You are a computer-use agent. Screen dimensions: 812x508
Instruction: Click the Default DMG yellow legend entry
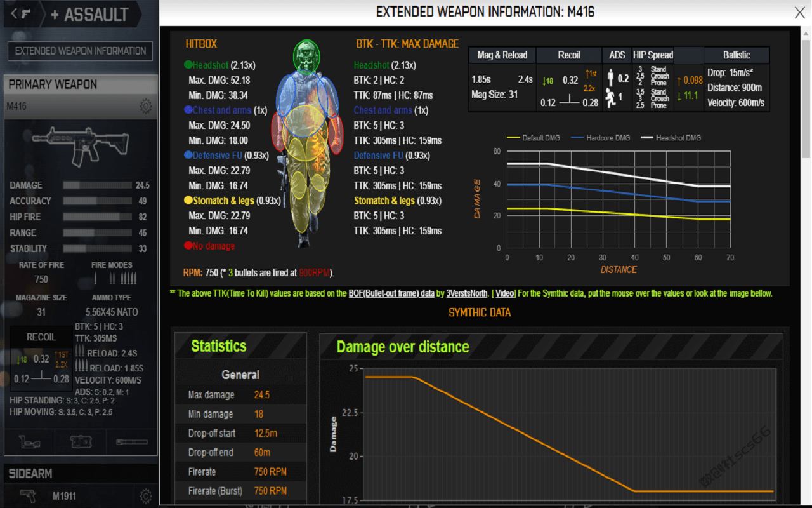point(534,138)
